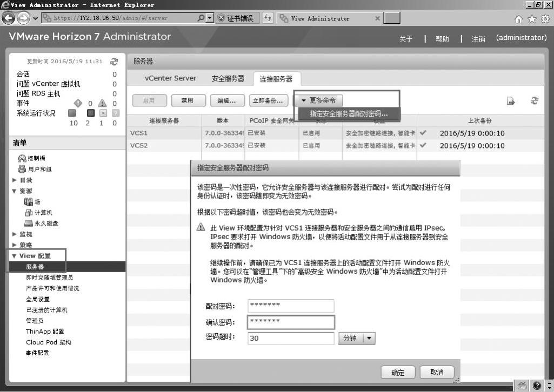The height and width of the screenshot is (392, 554).
Task: Open IE favorites star icon
Action: [532, 19]
